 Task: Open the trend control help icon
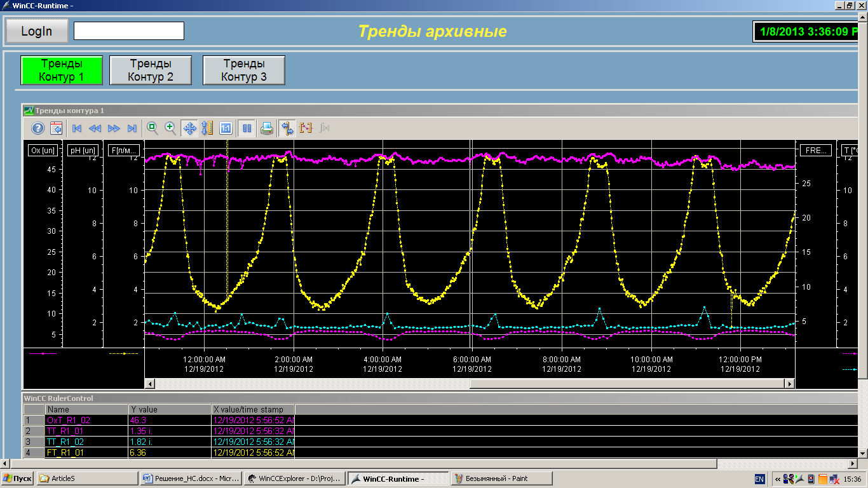tap(37, 128)
